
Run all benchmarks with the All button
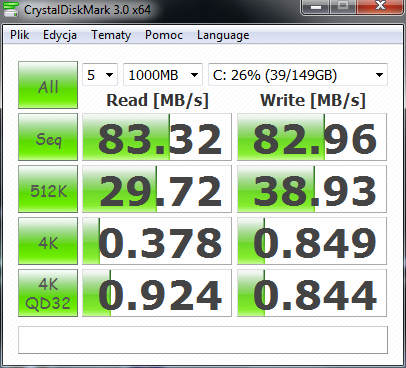[x=48, y=85]
